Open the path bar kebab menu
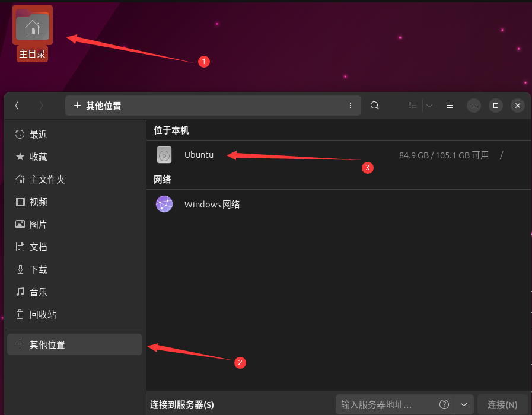532x415 pixels. click(x=351, y=105)
